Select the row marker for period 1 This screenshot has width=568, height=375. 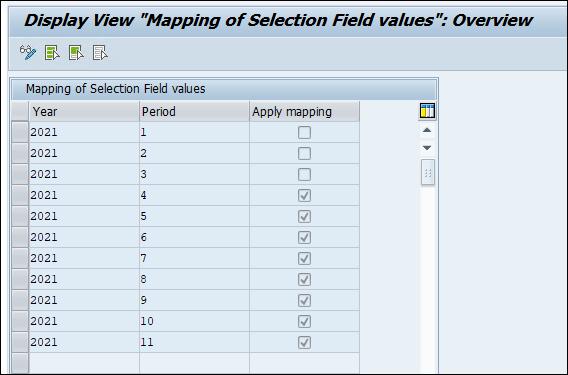pyautogui.click(x=20, y=132)
